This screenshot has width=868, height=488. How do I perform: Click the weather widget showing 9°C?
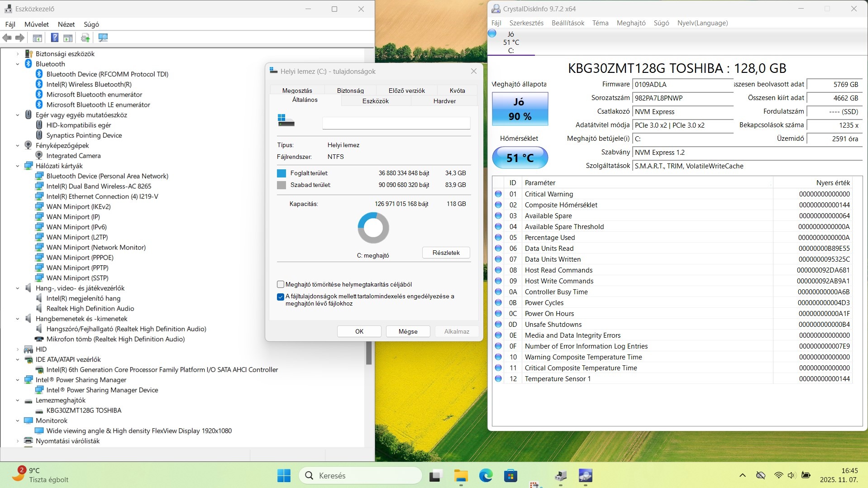[40, 475]
